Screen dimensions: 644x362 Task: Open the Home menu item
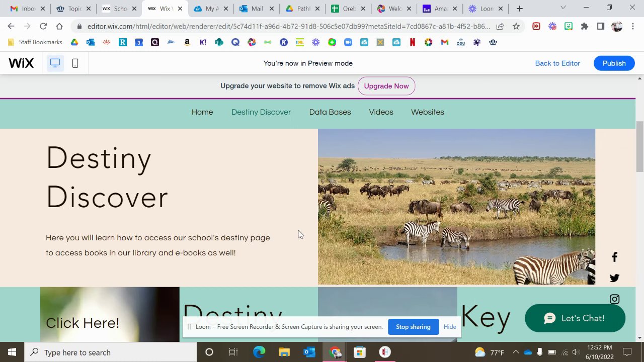(202, 112)
